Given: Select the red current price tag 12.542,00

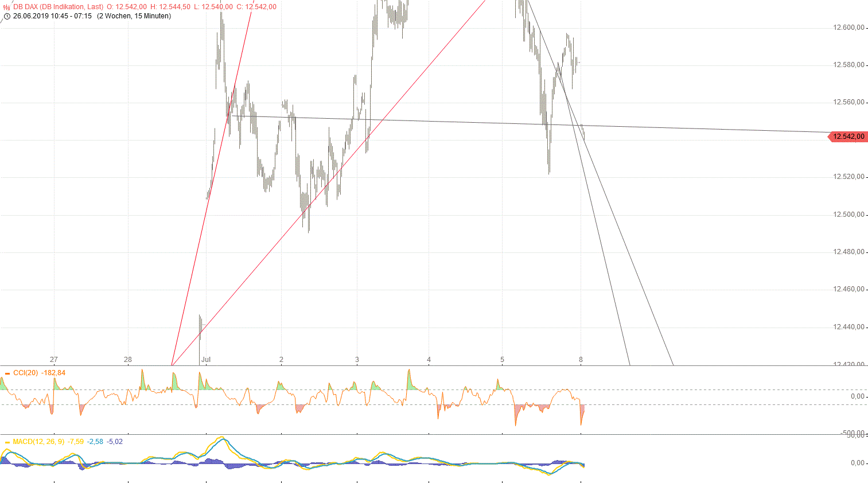Looking at the screenshot, I should click(x=848, y=137).
